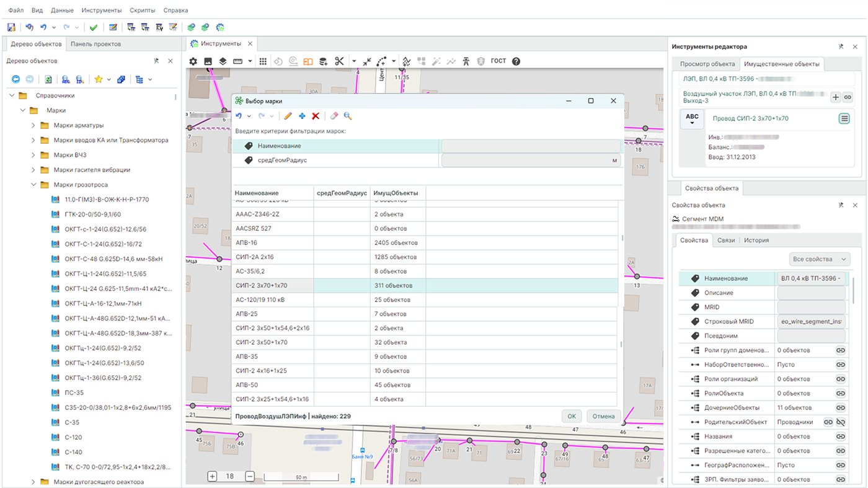Click the power tower icon in toolbar

click(x=466, y=61)
